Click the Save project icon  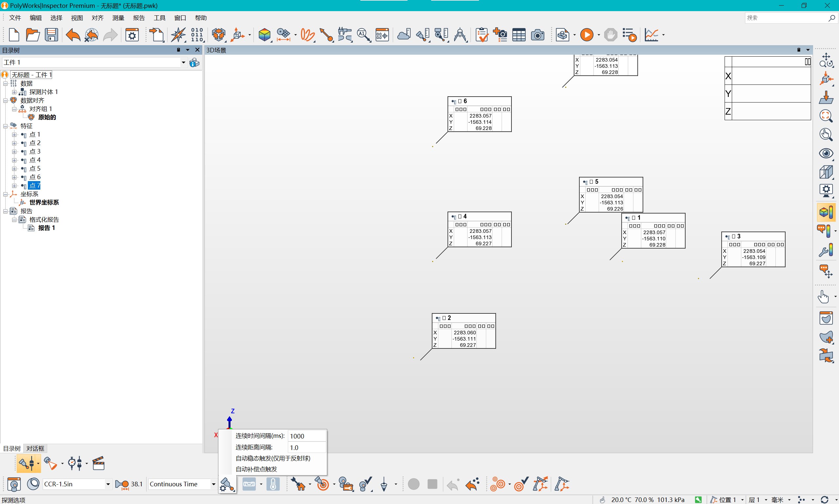point(51,35)
